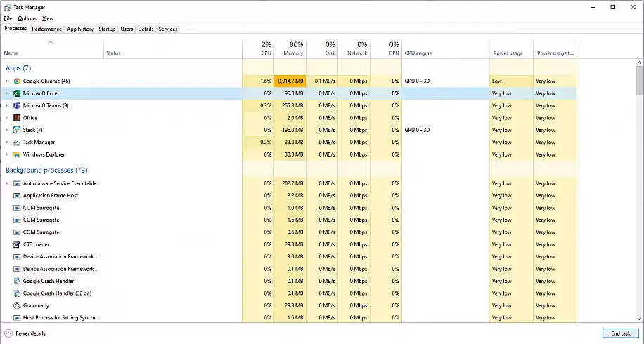
Task: Expand the Microsoft Teams process group
Action: point(6,106)
